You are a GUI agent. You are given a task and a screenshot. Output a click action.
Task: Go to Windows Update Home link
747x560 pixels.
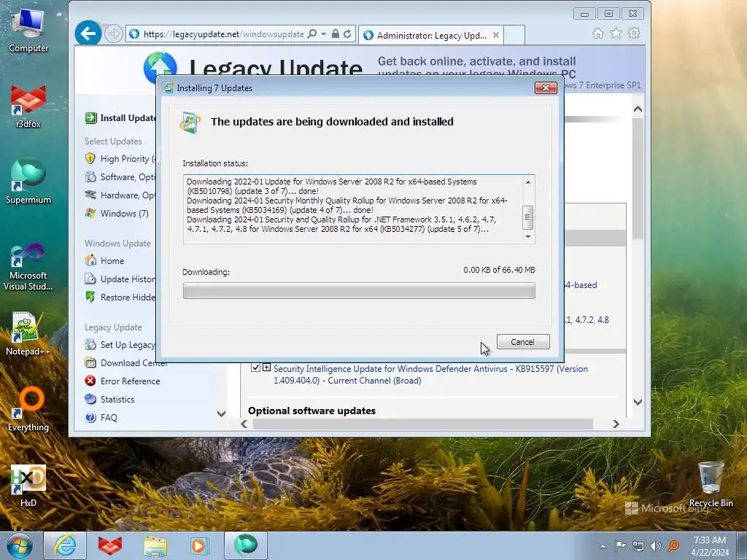point(104,260)
